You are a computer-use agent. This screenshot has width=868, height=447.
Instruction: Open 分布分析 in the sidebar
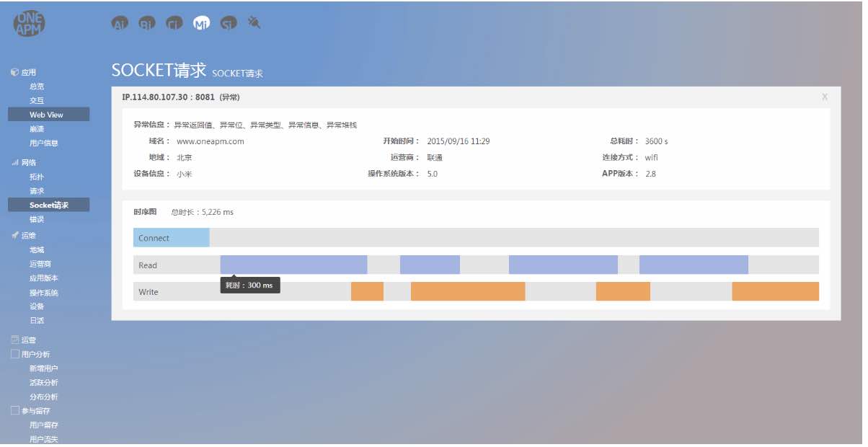pyautogui.click(x=44, y=397)
